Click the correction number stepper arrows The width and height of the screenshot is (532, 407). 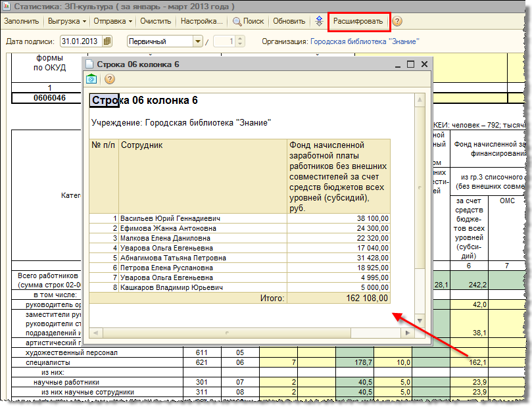(x=240, y=41)
